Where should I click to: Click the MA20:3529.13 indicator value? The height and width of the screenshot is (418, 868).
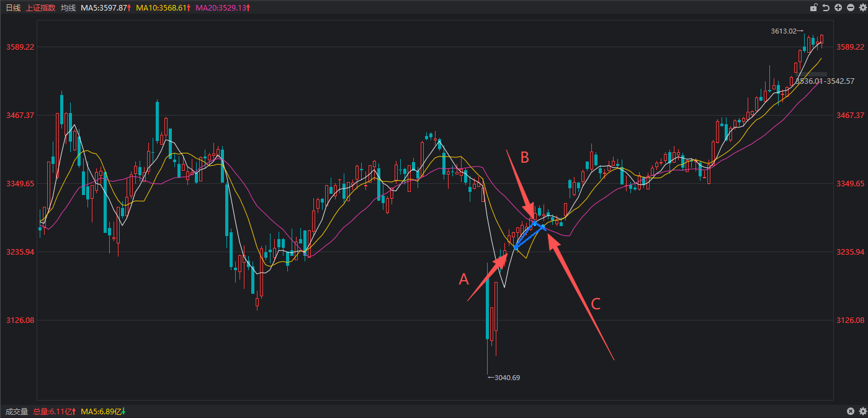pos(223,8)
